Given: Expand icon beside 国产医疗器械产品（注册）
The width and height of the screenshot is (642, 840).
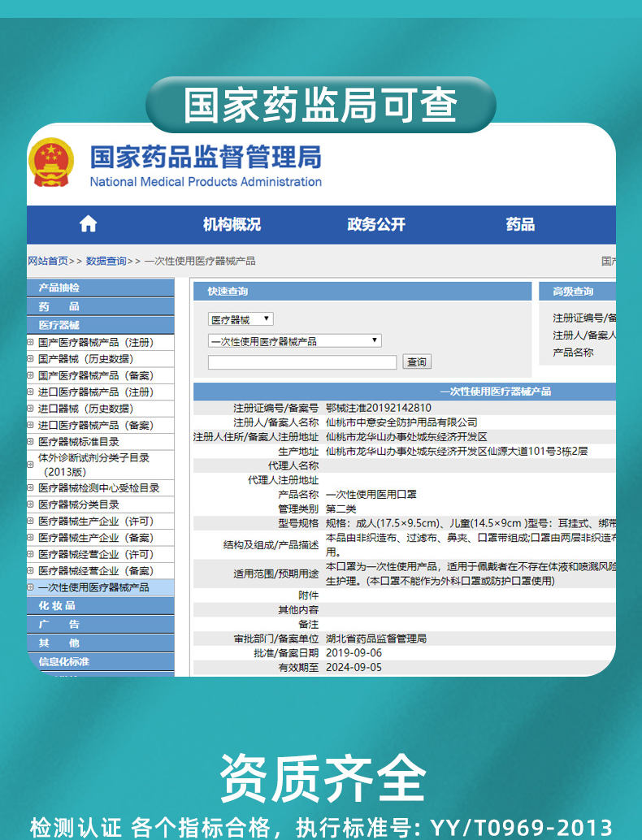Looking at the screenshot, I should [31, 342].
